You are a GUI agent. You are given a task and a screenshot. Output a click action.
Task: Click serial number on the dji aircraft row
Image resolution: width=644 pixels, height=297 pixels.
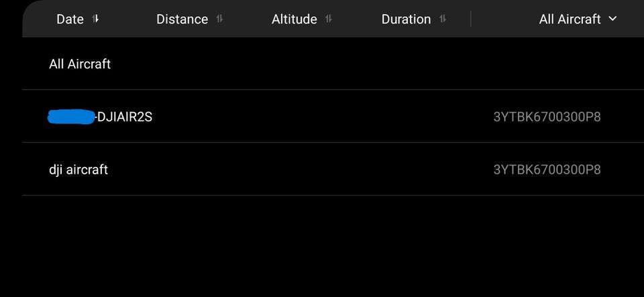[547, 170]
